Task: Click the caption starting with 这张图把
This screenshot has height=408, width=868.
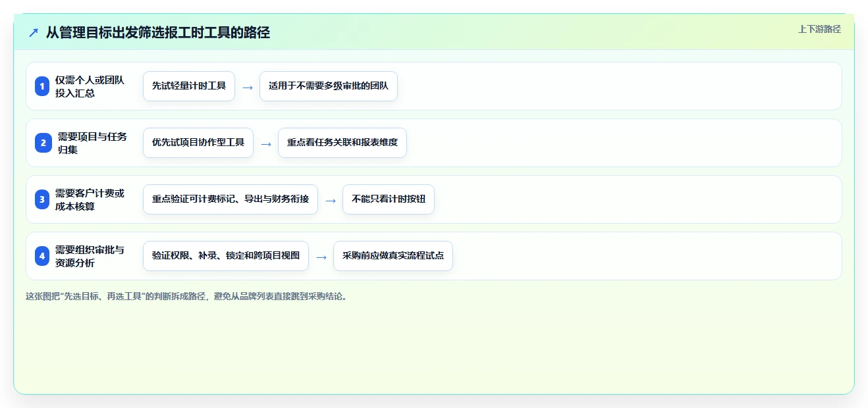Action: click(x=186, y=296)
